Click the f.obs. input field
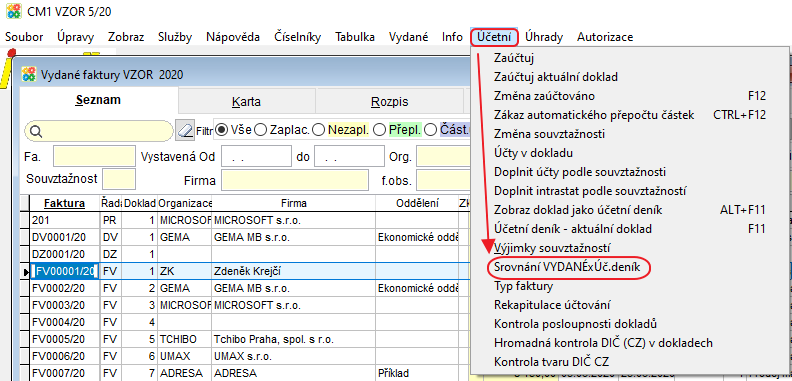Image resolution: width=792 pixels, height=381 pixels. tap(443, 180)
